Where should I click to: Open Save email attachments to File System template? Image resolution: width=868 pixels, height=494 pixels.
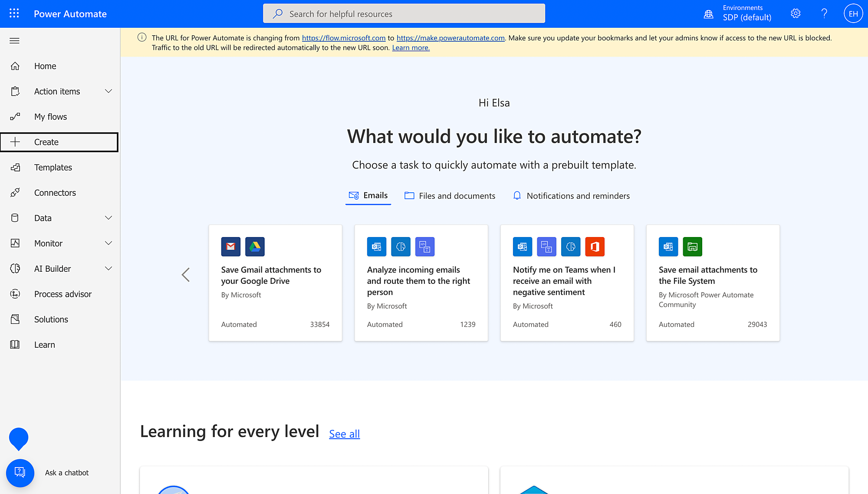[x=713, y=283]
